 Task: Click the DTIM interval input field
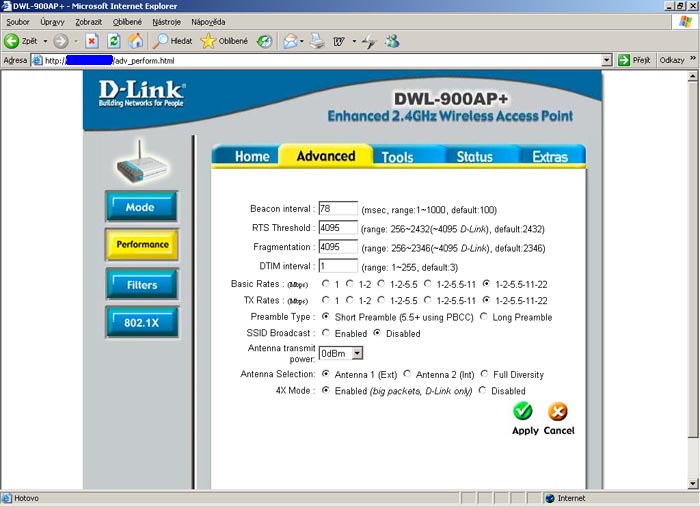pos(338,266)
